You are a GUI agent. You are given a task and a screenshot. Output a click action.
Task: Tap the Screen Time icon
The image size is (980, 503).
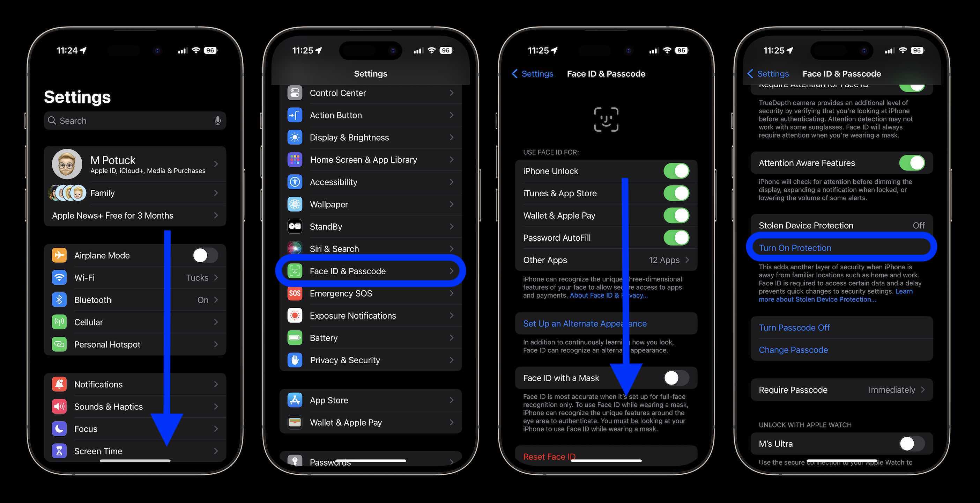(x=59, y=450)
